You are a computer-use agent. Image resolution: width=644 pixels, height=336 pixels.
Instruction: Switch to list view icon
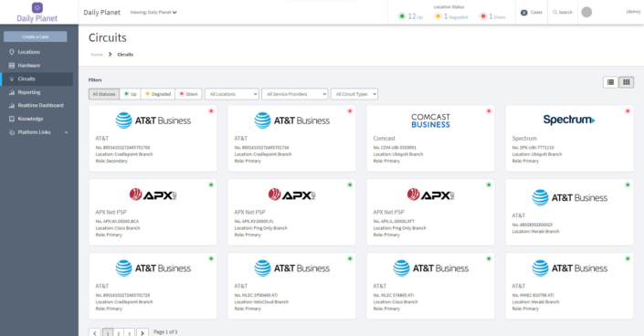(x=610, y=82)
